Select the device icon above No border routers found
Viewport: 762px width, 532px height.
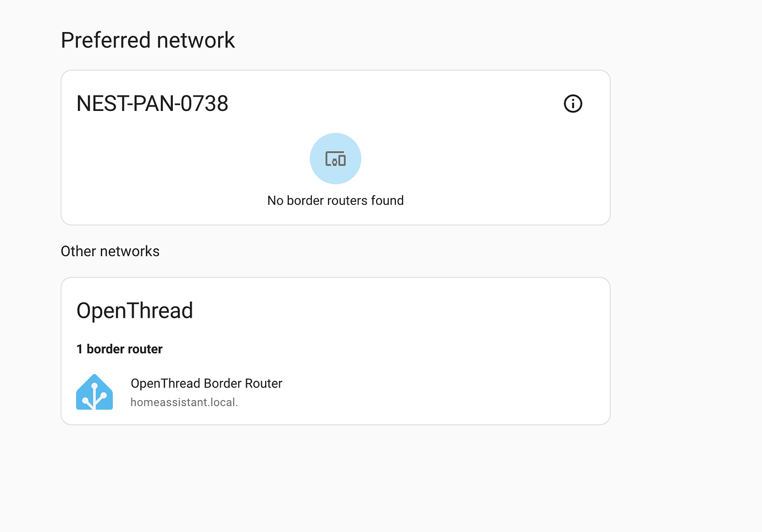pyautogui.click(x=335, y=158)
